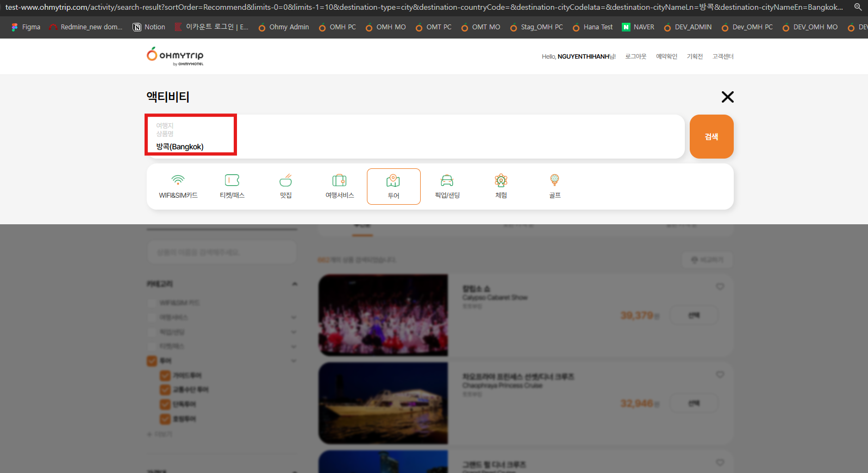Viewport: 868px width, 473px height.
Task: Click the product search box in the filter sidebar
Action: [222, 253]
